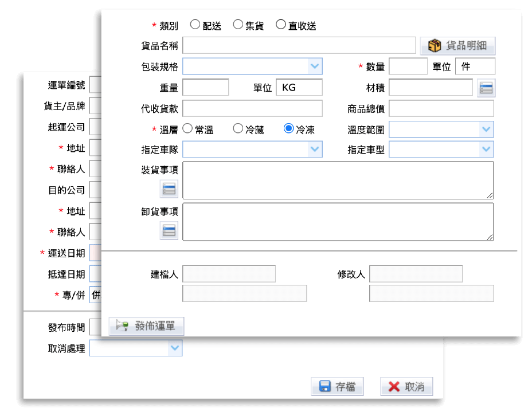The width and height of the screenshot is (532, 416).
Task: Click the list icon beside 材積 field
Action: pos(486,88)
